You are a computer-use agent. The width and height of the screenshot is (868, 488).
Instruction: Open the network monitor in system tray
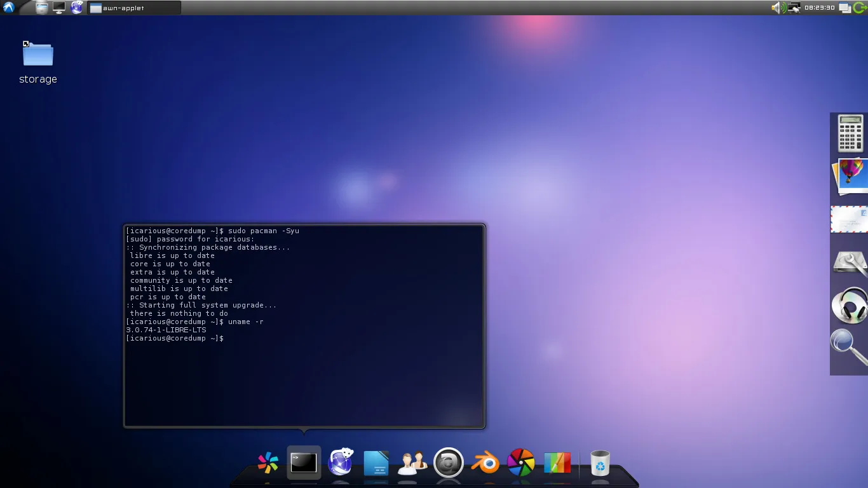(x=794, y=8)
